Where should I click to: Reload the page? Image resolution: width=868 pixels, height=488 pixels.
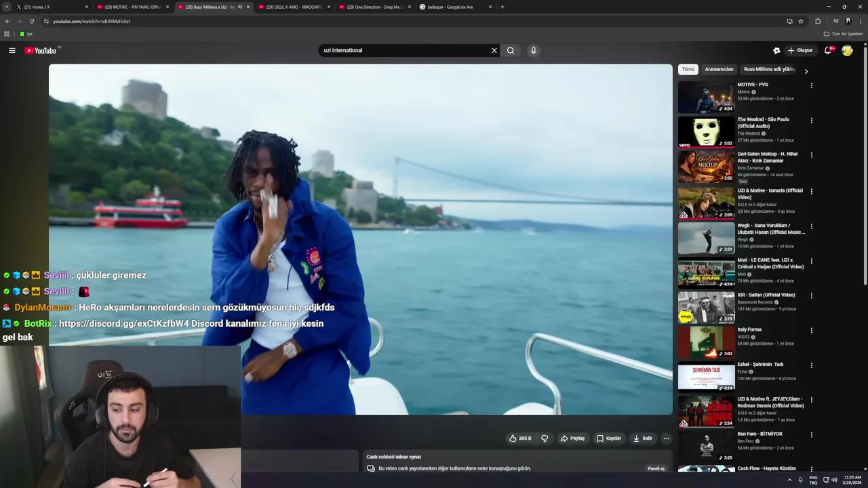pyautogui.click(x=31, y=21)
